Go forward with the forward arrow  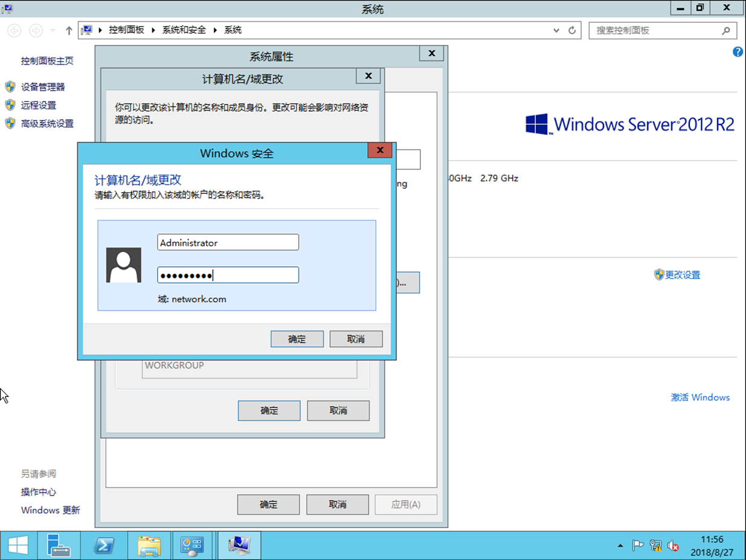(36, 30)
